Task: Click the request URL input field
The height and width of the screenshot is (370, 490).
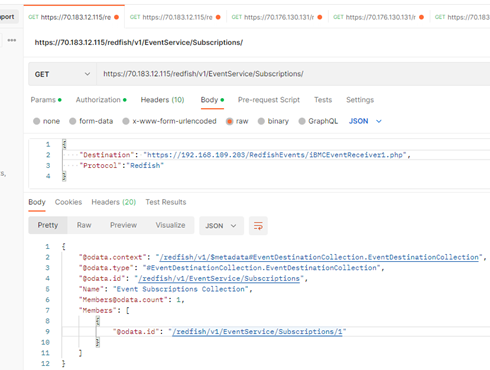Action: coord(293,74)
